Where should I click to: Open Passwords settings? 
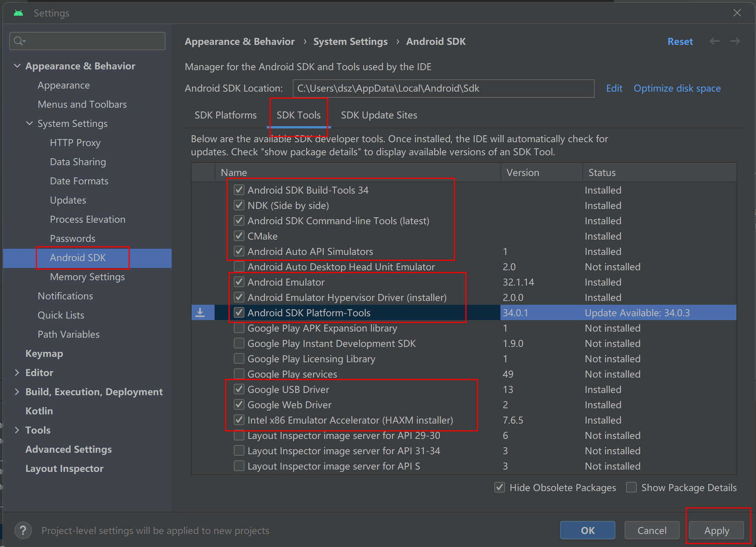(x=73, y=239)
